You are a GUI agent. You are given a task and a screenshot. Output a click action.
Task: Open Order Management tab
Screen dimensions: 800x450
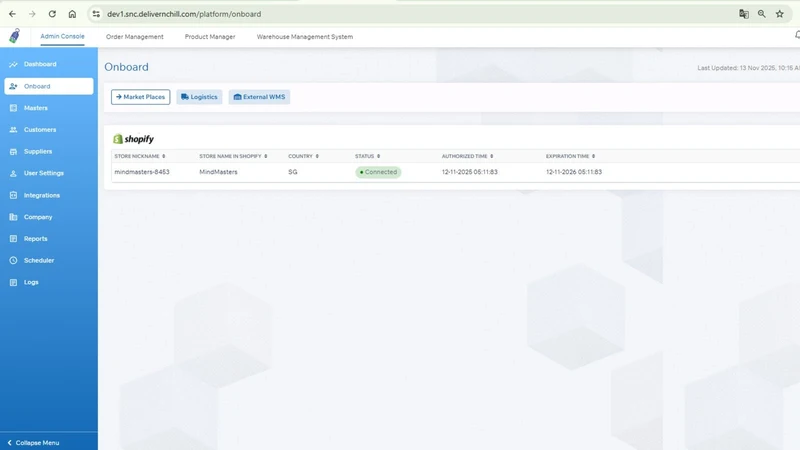click(135, 37)
